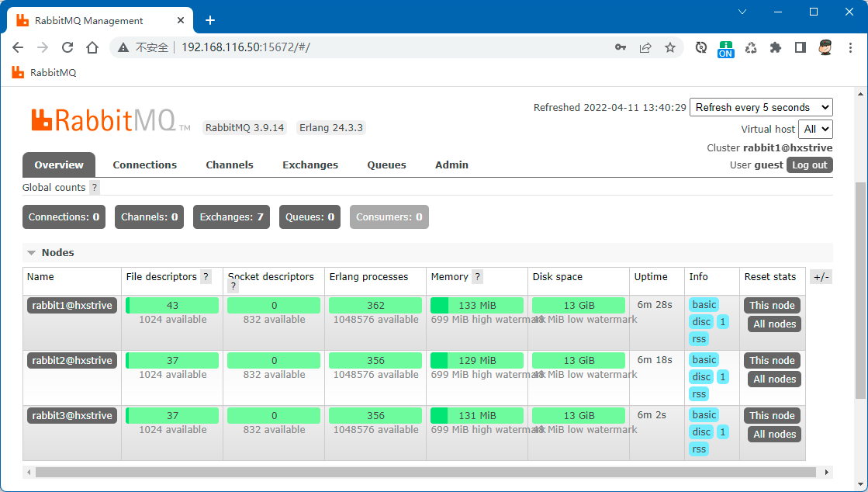Image resolution: width=868 pixels, height=492 pixels.
Task: Switch to the Queues tab
Action: point(386,165)
